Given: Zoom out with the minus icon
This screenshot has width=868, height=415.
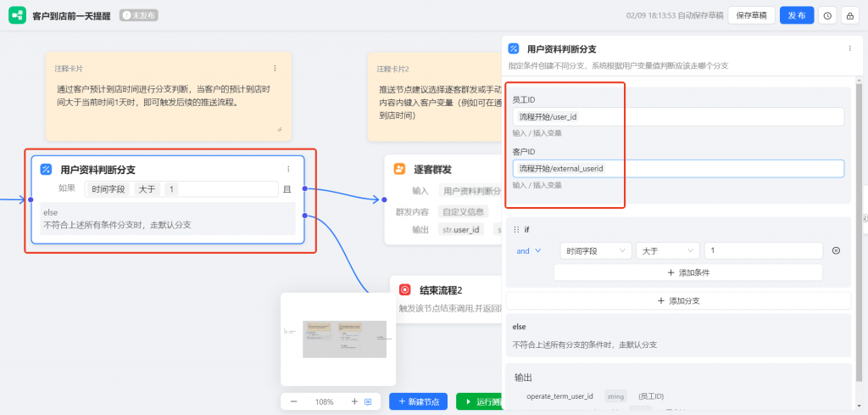Looking at the screenshot, I should point(294,401).
